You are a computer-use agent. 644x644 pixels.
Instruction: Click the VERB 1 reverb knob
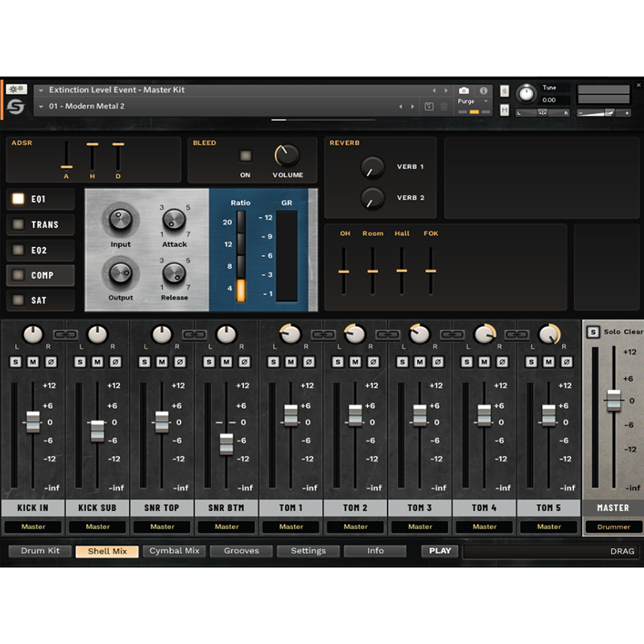coord(373,167)
